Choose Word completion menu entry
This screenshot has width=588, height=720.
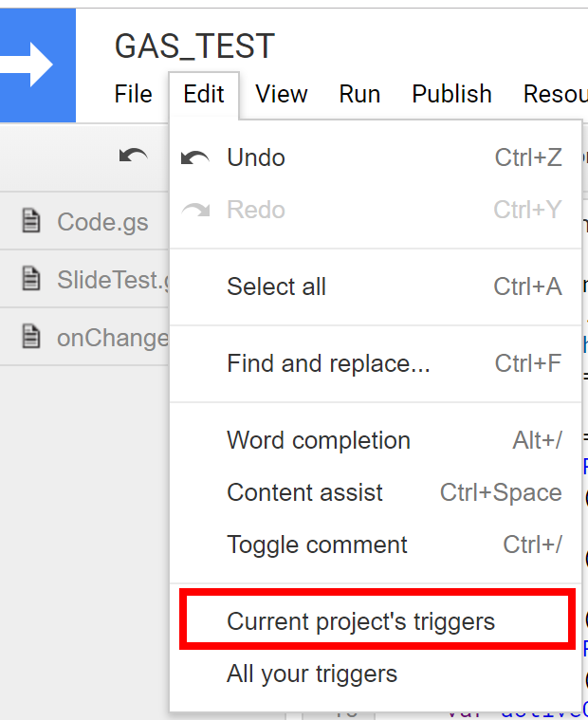376,440
